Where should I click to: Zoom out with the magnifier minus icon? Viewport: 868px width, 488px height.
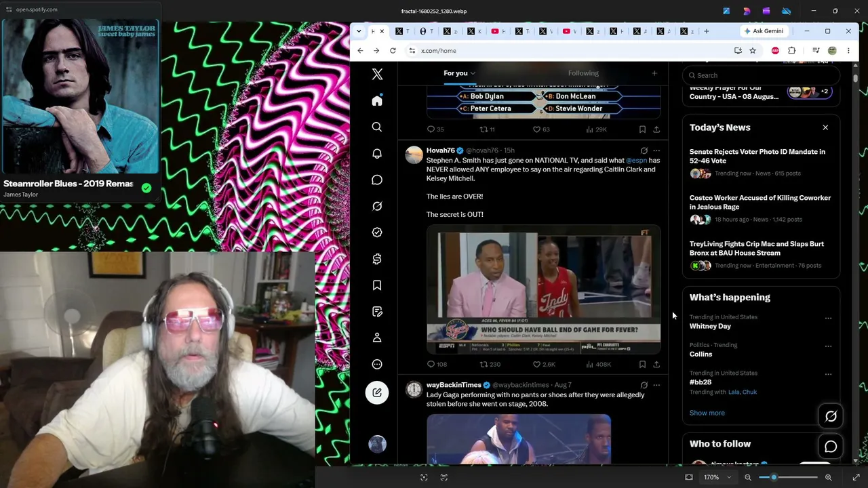(748, 477)
